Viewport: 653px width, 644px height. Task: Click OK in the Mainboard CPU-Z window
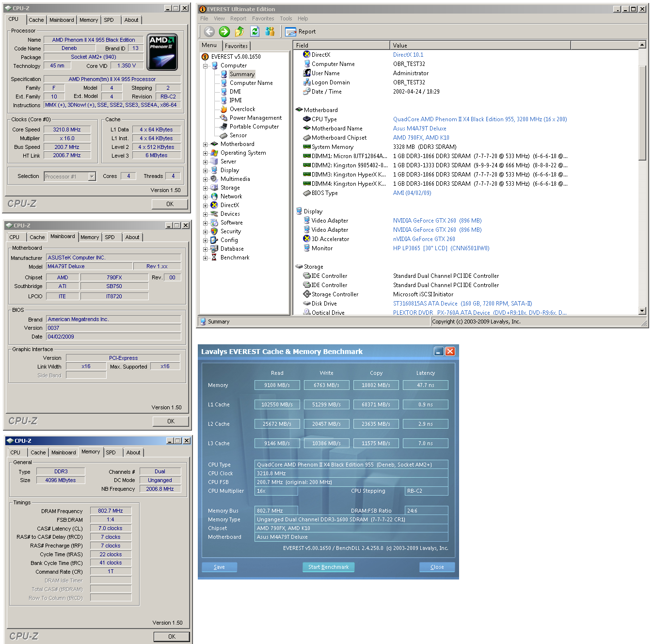coord(171,421)
